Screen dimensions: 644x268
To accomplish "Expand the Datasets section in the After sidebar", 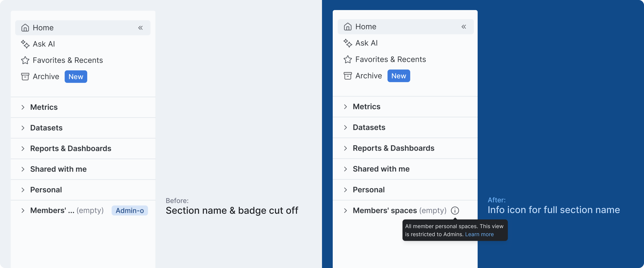I will pos(345,127).
